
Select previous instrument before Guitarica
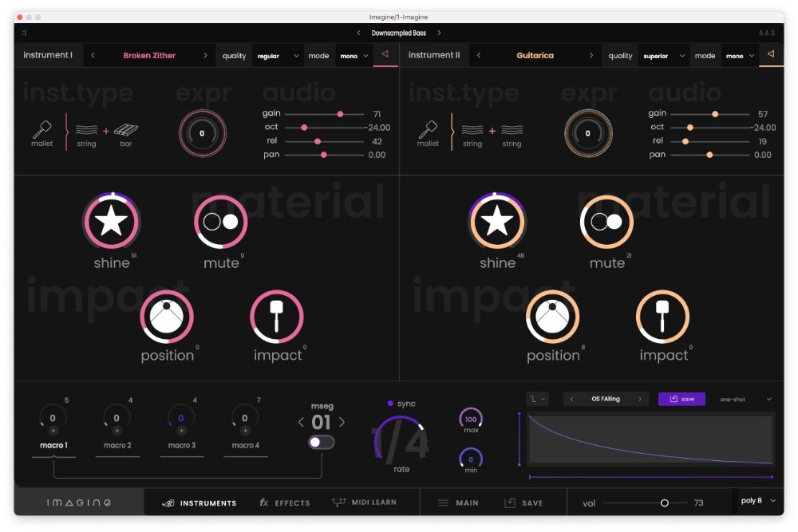[x=478, y=56]
